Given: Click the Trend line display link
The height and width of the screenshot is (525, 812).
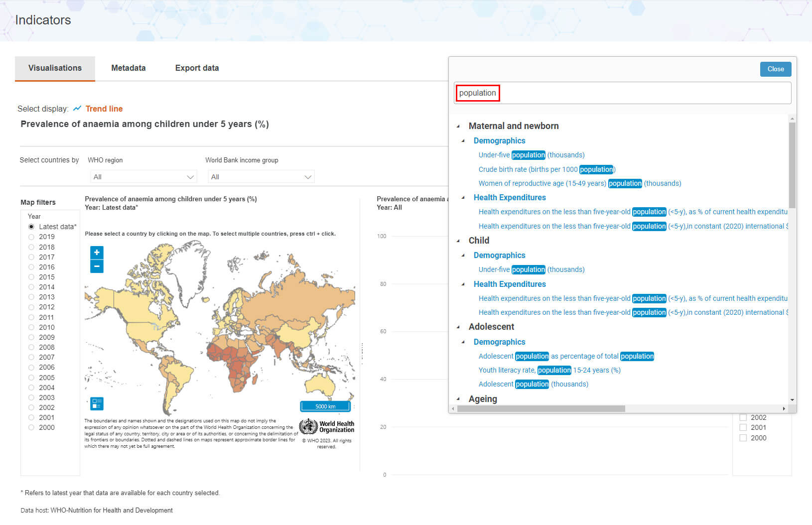Looking at the screenshot, I should coord(104,109).
